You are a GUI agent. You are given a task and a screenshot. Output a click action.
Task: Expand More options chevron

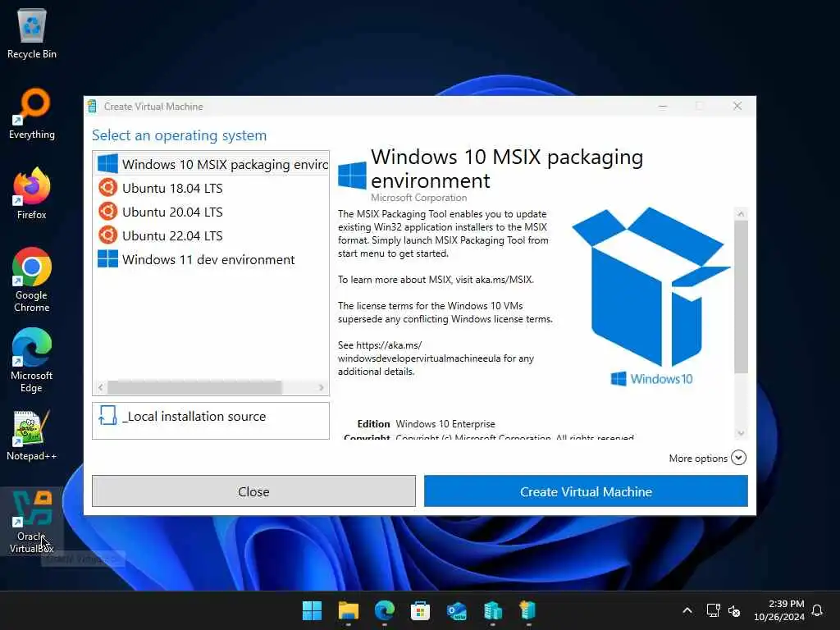tap(738, 458)
